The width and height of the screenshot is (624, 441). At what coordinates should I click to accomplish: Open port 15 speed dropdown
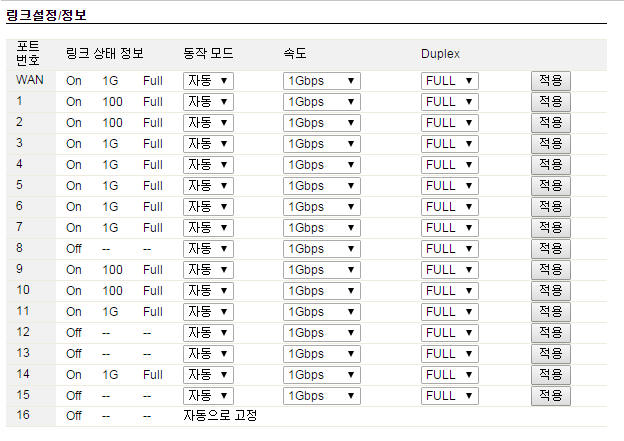[x=322, y=396]
